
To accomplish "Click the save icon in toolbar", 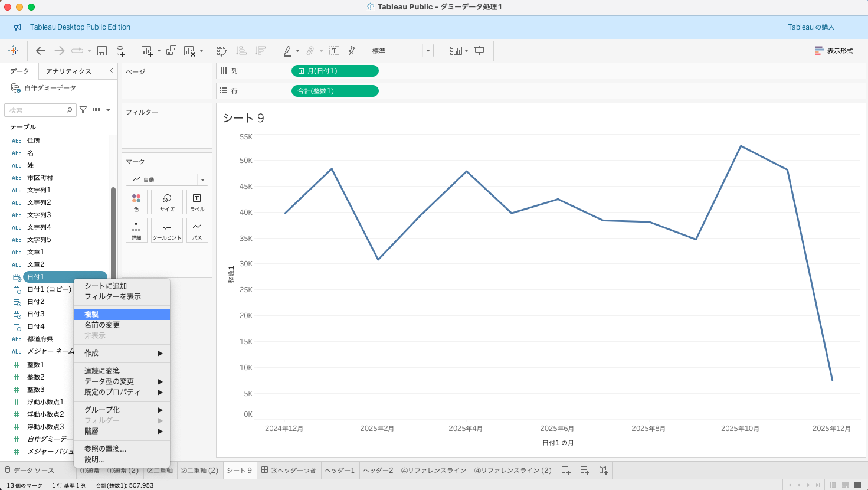I will tap(101, 51).
